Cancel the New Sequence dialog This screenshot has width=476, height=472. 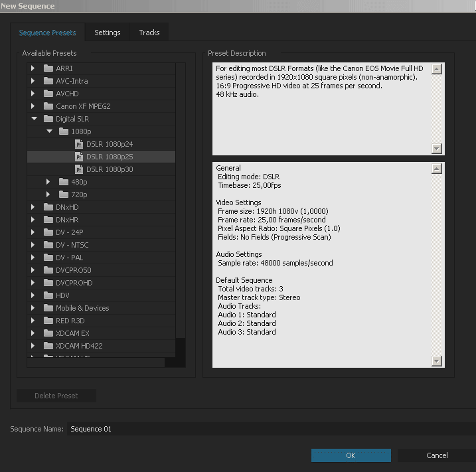pyautogui.click(x=437, y=455)
